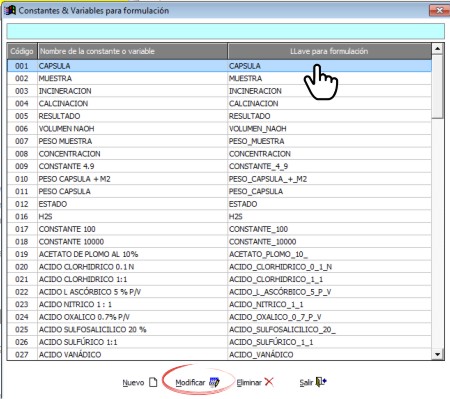Click the Salir button label
The width and height of the screenshot is (450, 399).
[306, 382]
